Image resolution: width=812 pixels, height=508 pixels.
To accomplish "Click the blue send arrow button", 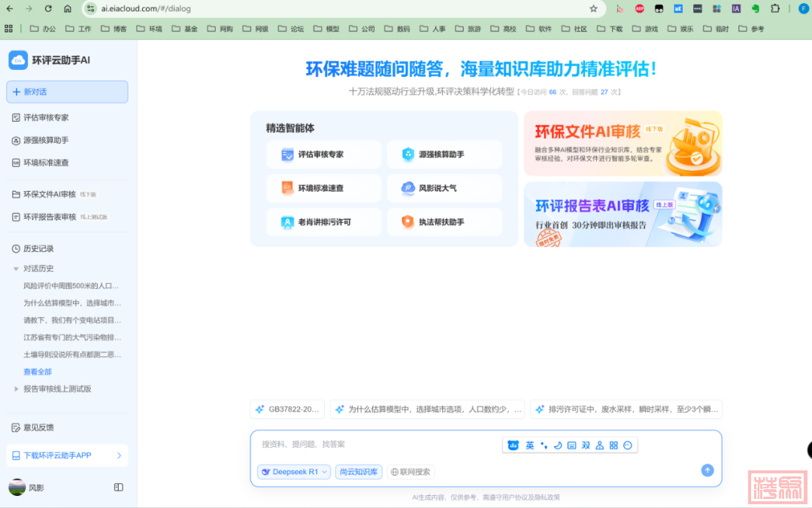I will pos(707,470).
